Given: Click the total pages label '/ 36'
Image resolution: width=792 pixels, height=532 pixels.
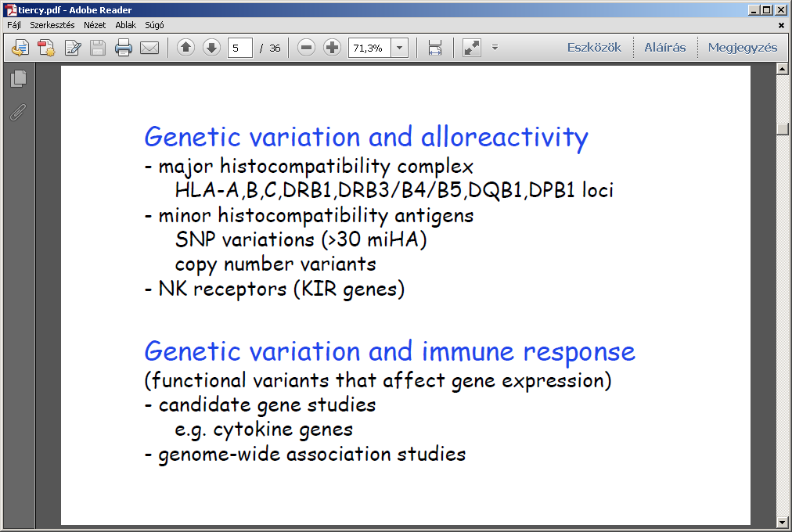Looking at the screenshot, I should (270, 48).
